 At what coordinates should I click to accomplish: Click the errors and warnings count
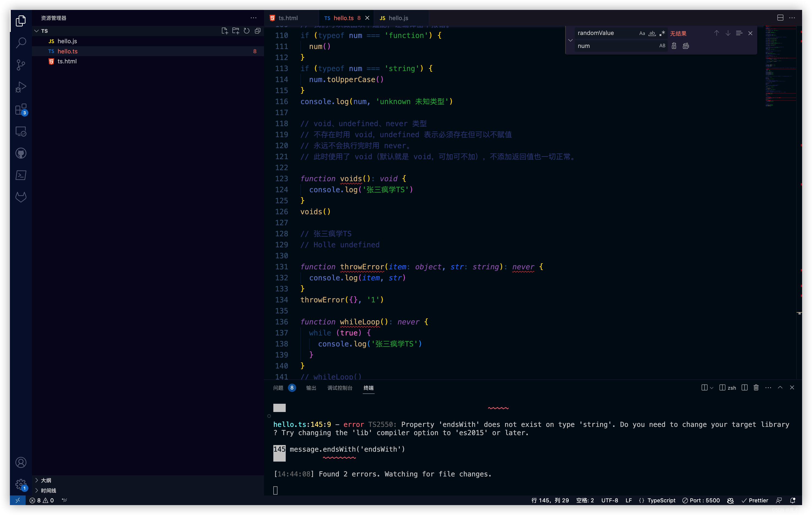tap(42, 500)
